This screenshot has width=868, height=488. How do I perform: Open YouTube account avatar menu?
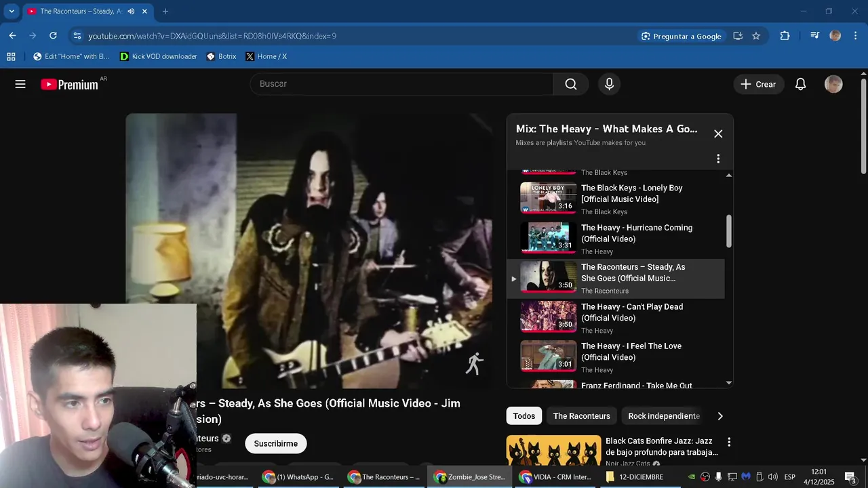tap(833, 84)
